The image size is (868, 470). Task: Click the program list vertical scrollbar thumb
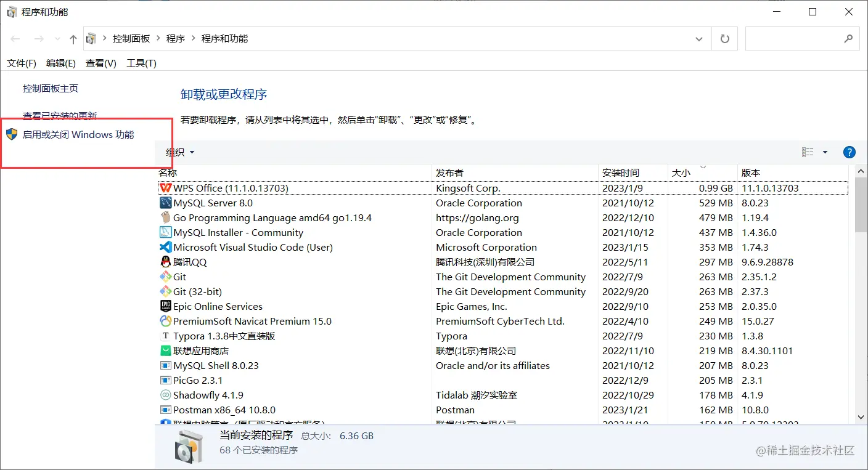pos(861,206)
